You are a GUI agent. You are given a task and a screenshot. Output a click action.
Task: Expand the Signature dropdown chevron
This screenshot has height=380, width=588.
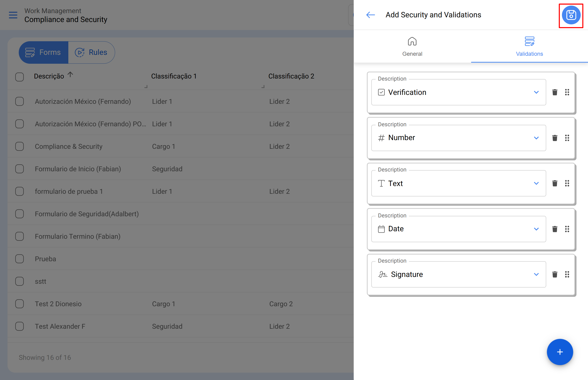536,274
